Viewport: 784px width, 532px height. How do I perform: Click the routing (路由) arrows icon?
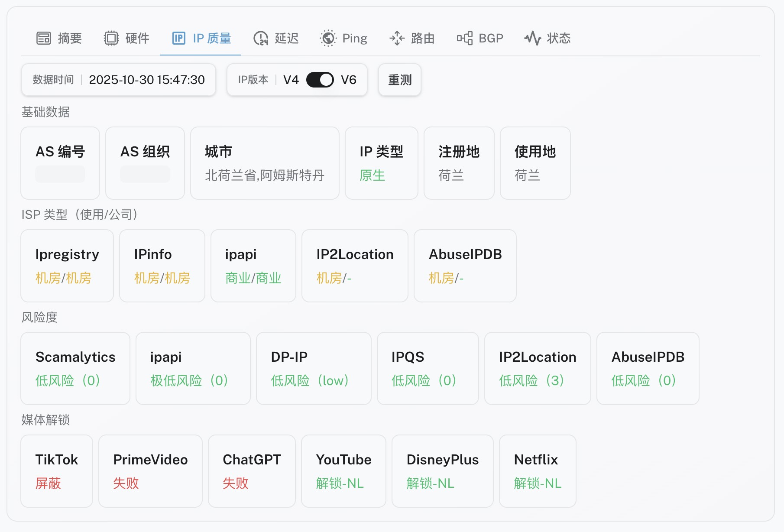click(397, 38)
